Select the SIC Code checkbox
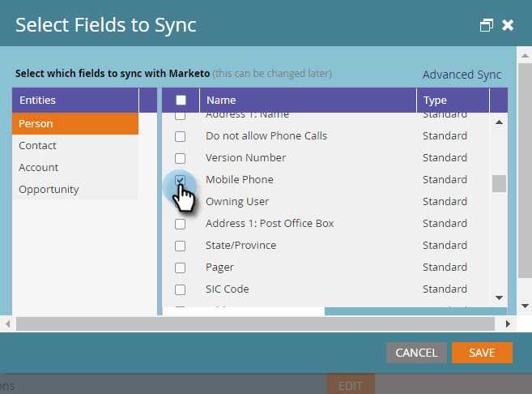532x394 pixels. pos(181,289)
